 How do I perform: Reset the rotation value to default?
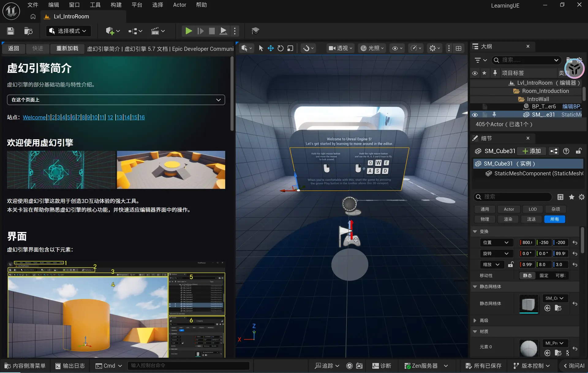[575, 254]
